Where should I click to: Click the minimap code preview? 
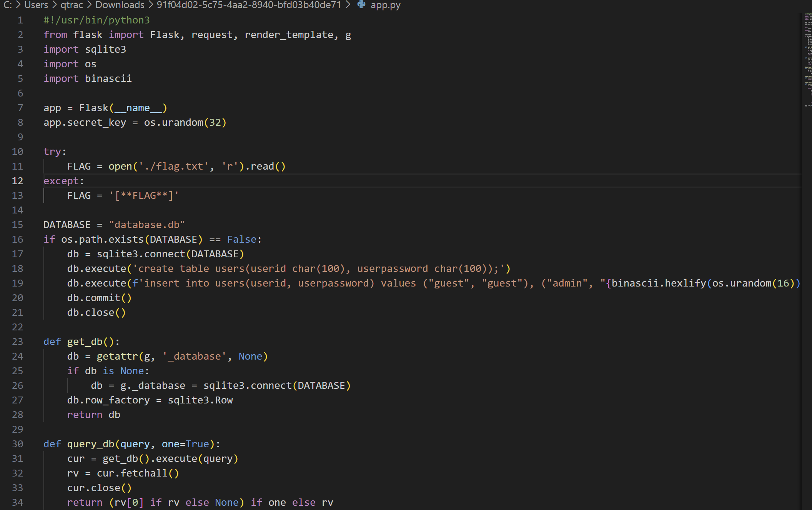pos(807,58)
